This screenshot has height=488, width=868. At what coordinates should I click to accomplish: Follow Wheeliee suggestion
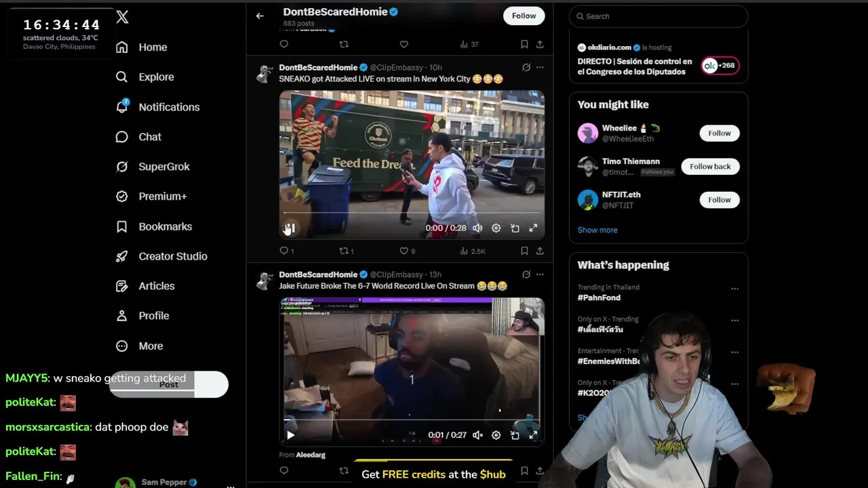click(719, 133)
